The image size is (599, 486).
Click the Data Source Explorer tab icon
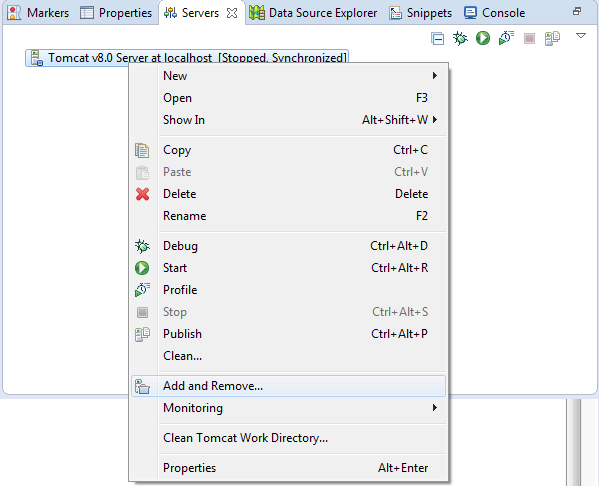point(257,13)
